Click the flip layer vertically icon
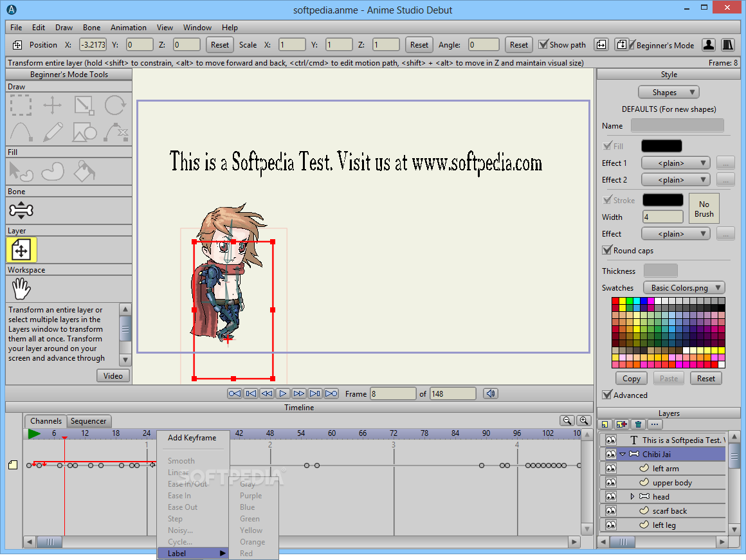The width and height of the screenshot is (746, 560). 621,45
